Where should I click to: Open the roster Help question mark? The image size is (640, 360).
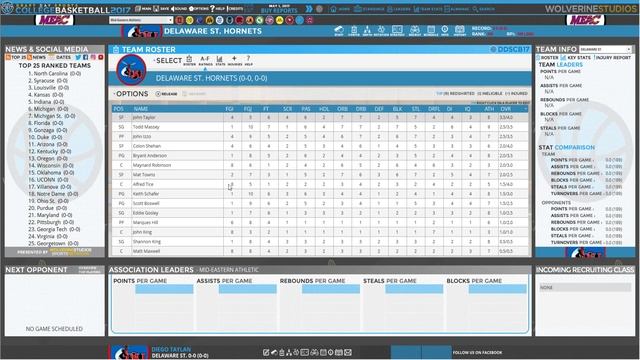[x=248, y=60]
